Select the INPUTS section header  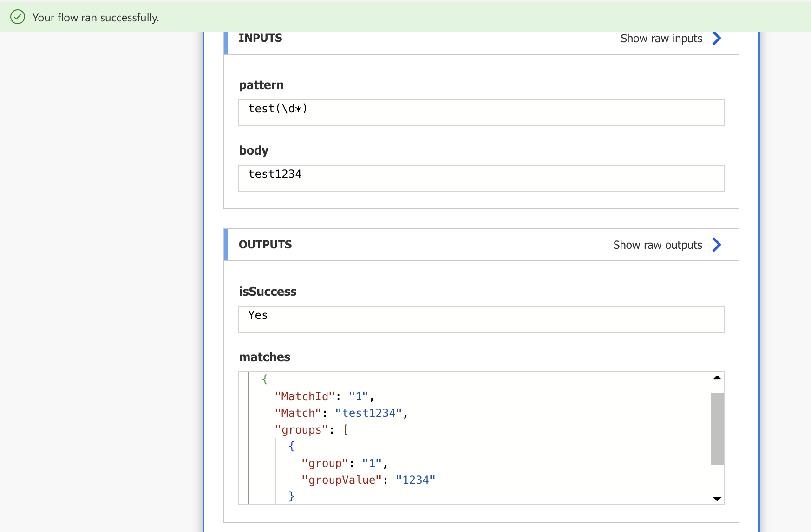(261, 38)
